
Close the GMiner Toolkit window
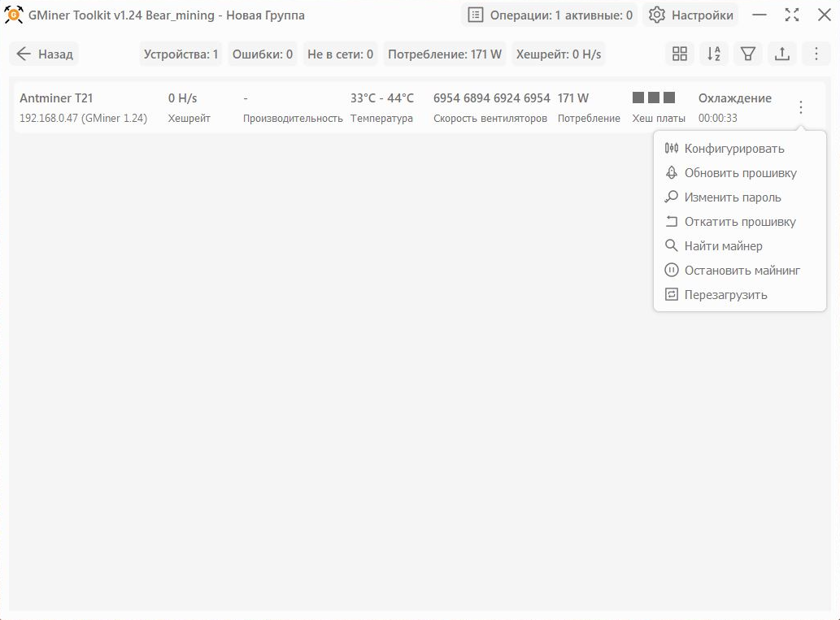pos(825,15)
